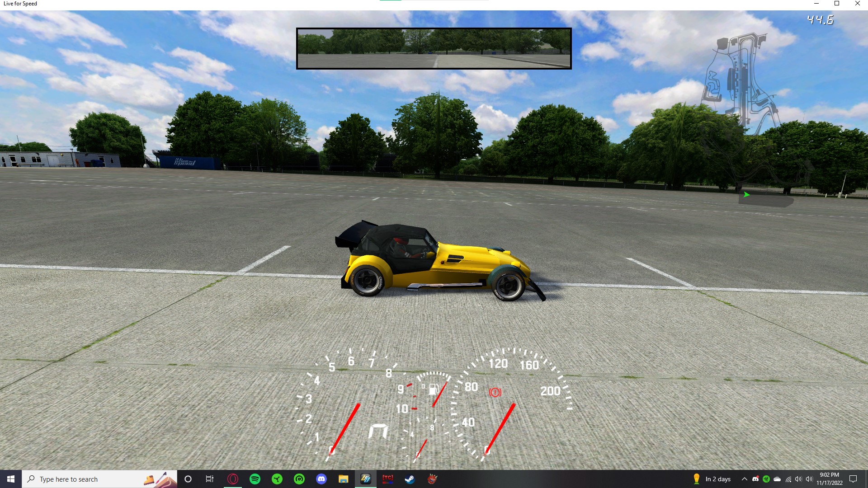Click the gear indicator between the dials
868x488 pixels.
(378, 432)
